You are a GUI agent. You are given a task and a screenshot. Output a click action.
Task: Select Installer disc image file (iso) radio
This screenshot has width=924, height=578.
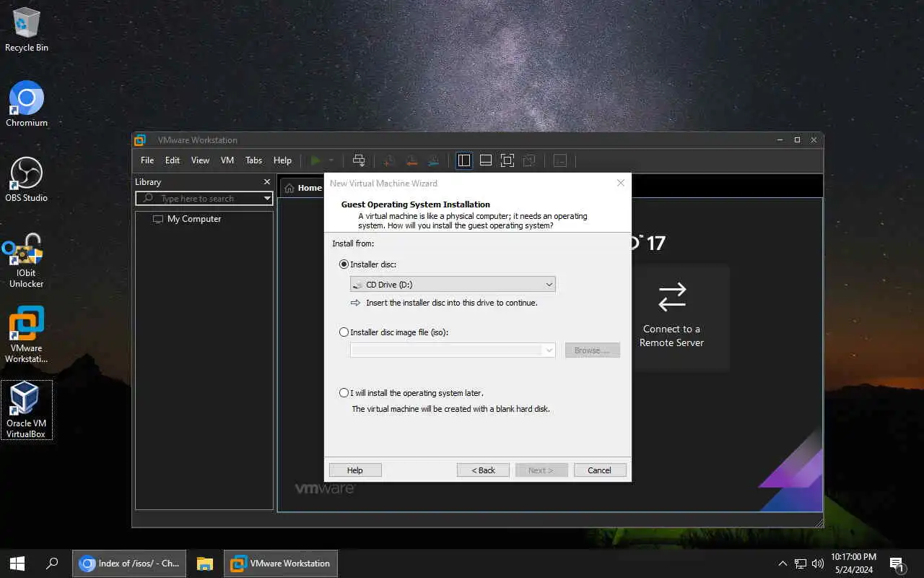point(344,332)
